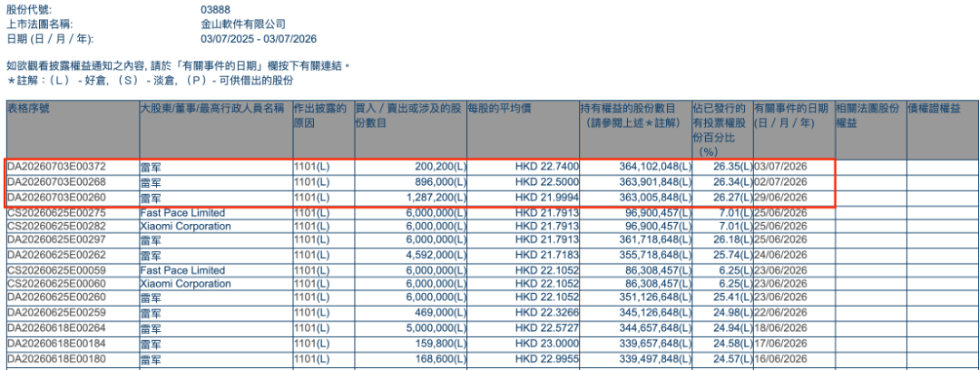
Task: Open the 22/06/2026 event date link
Action: 782,313
